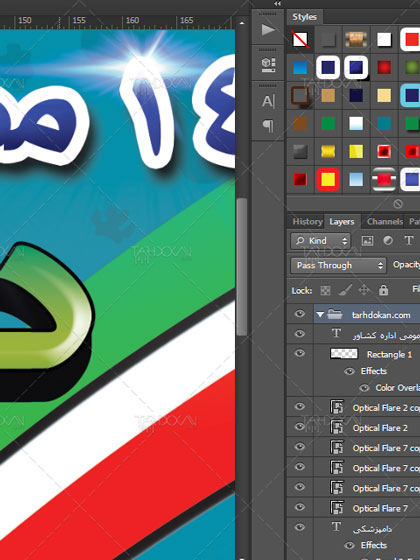Open the Character panel icon
The width and height of the screenshot is (420, 560).
268,101
